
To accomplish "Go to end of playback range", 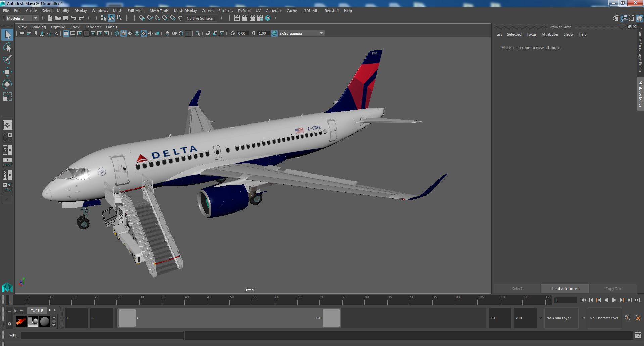I will click(x=637, y=300).
